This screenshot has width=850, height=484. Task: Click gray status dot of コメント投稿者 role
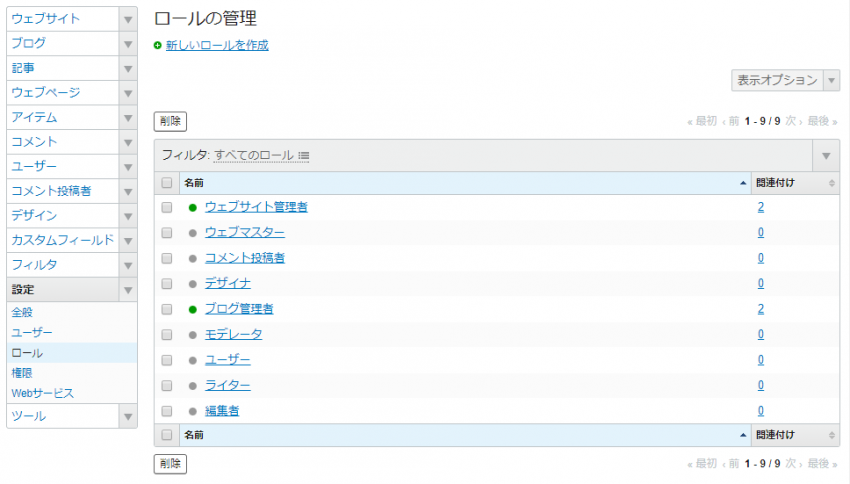(x=192, y=259)
